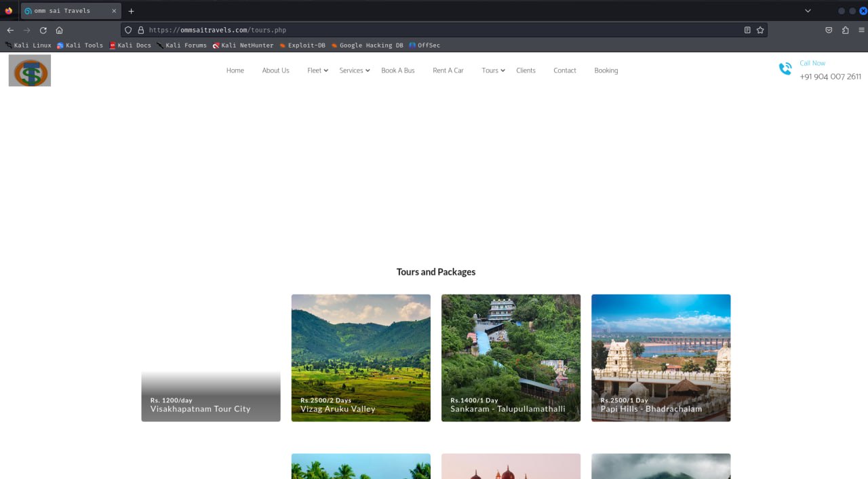Click the Tours and Packages heading
Viewport: 868px width, 479px height.
(x=436, y=272)
